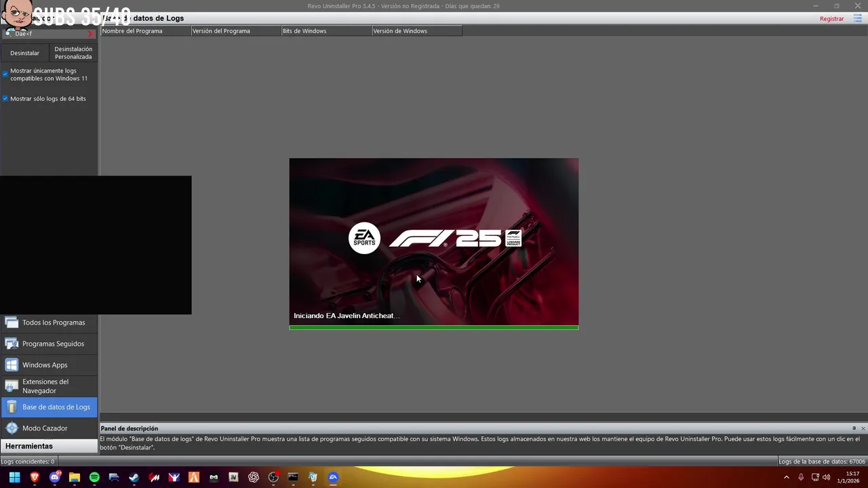Show hidden system tray icons

pos(787,477)
